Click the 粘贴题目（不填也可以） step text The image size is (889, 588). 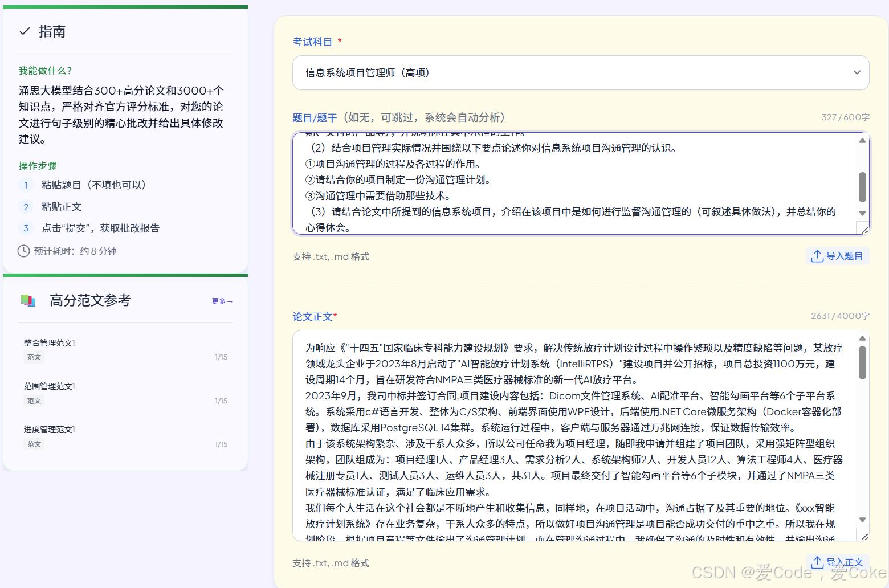pos(94,185)
